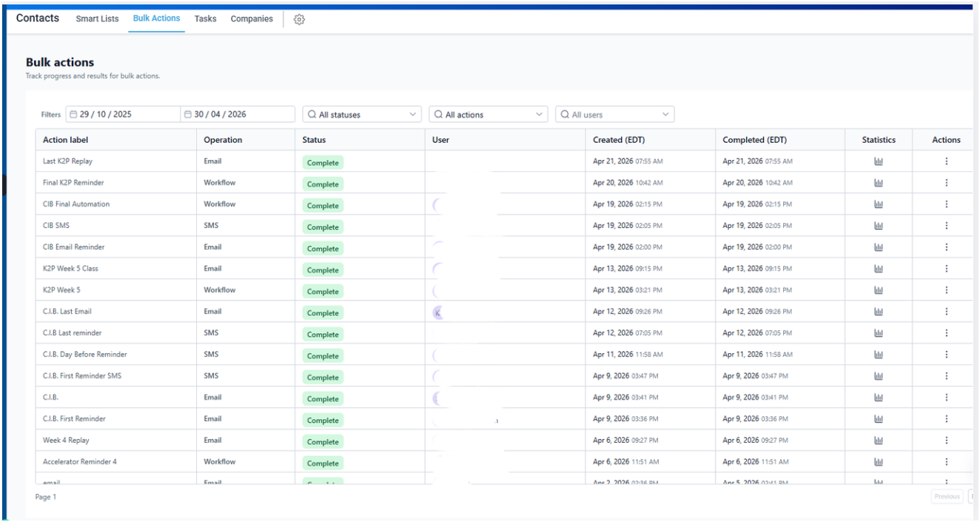Click completed date Apr 6, 2026 09:27 PM
This screenshot has height=522, width=980.
[755, 441]
